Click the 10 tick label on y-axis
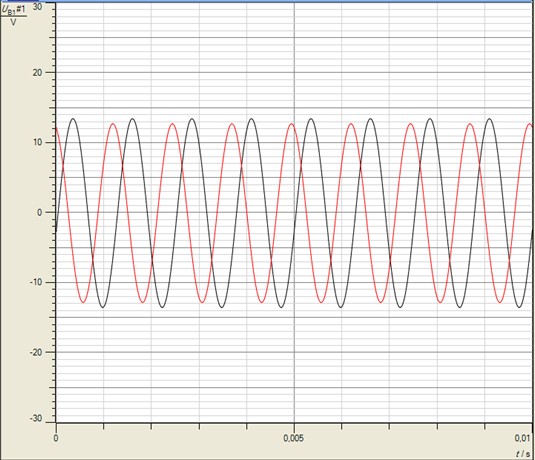Viewport: 535px width, 460px height. pos(37,142)
